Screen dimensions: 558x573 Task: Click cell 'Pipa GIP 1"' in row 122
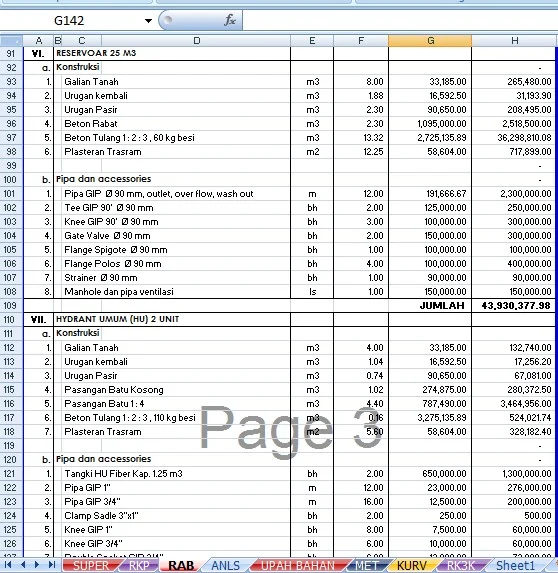[x=87, y=488]
